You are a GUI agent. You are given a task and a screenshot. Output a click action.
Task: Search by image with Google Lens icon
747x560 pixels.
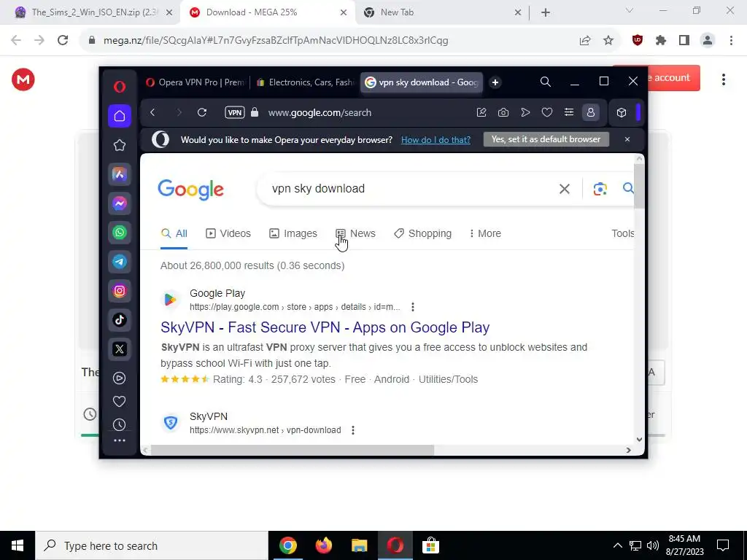[600, 189]
